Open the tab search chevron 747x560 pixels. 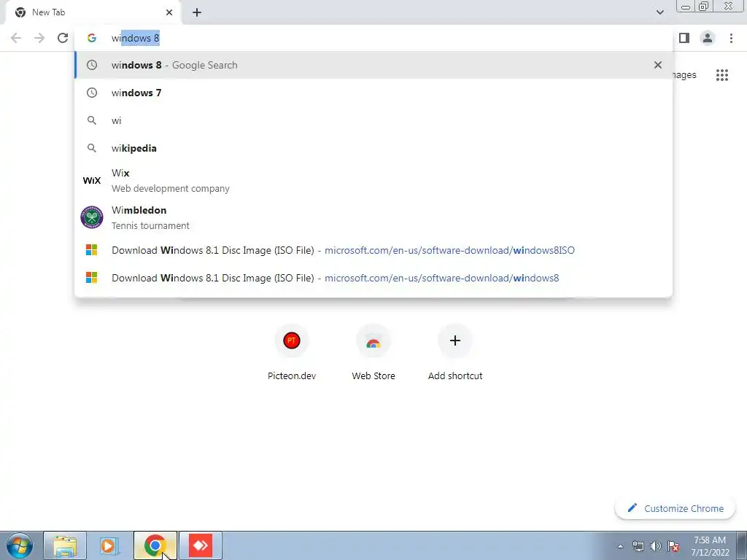659,12
